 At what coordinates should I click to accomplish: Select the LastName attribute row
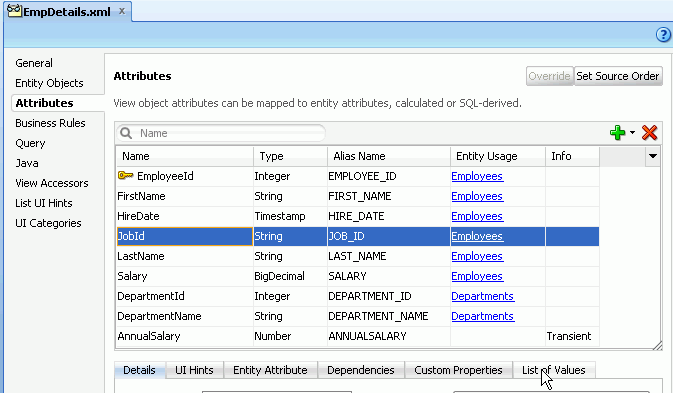(358, 256)
